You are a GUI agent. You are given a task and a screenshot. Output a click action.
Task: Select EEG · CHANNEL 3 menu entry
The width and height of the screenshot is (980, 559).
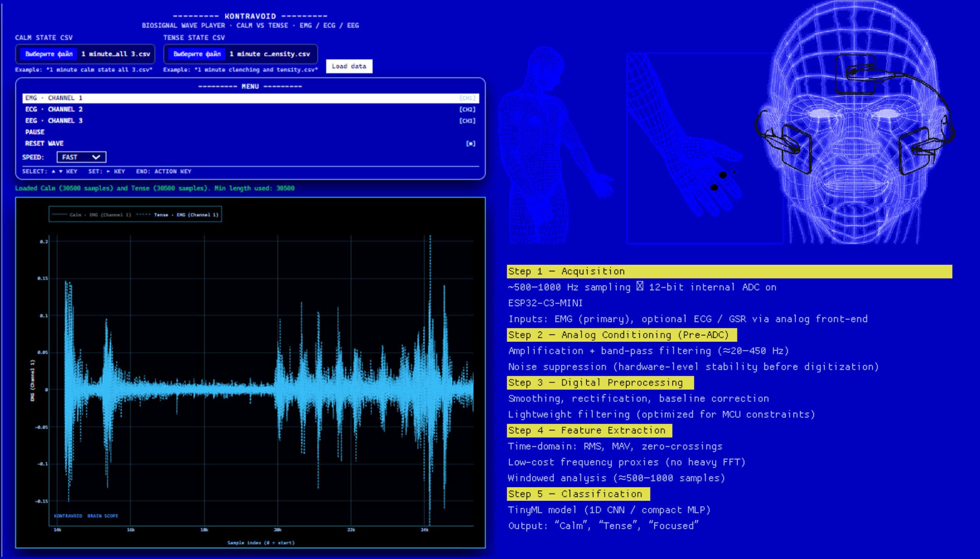(x=54, y=121)
